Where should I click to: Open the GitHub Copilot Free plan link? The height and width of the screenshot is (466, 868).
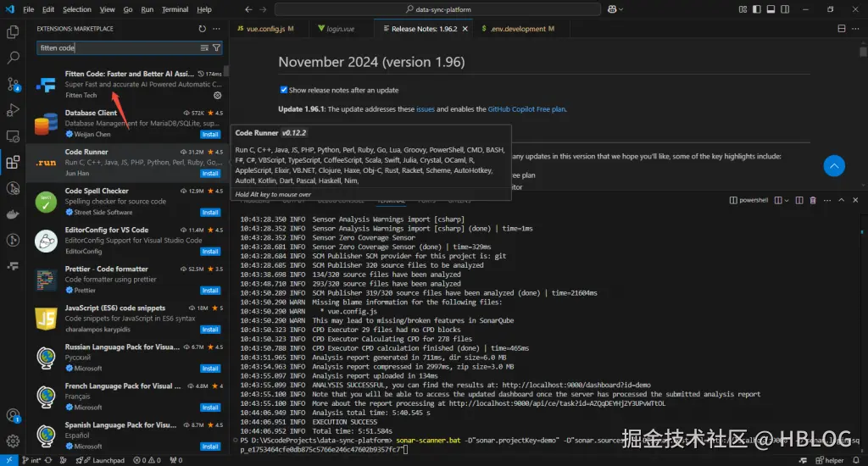click(x=526, y=109)
